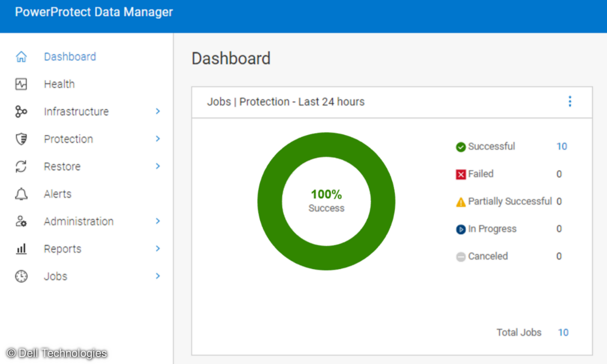Click the gray Canceled status icon
The image size is (607, 364).
(461, 257)
